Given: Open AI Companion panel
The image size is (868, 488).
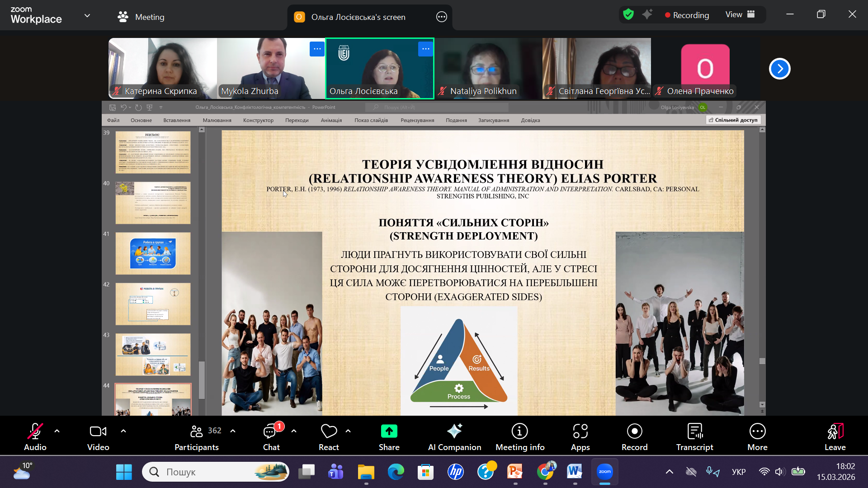Looking at the screenshot, I should tap(454, 436).
